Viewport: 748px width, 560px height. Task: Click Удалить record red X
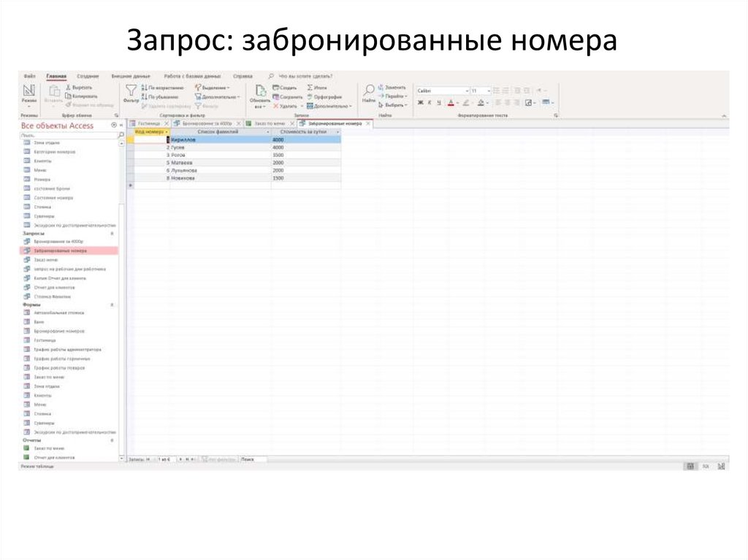click(275, 106)
